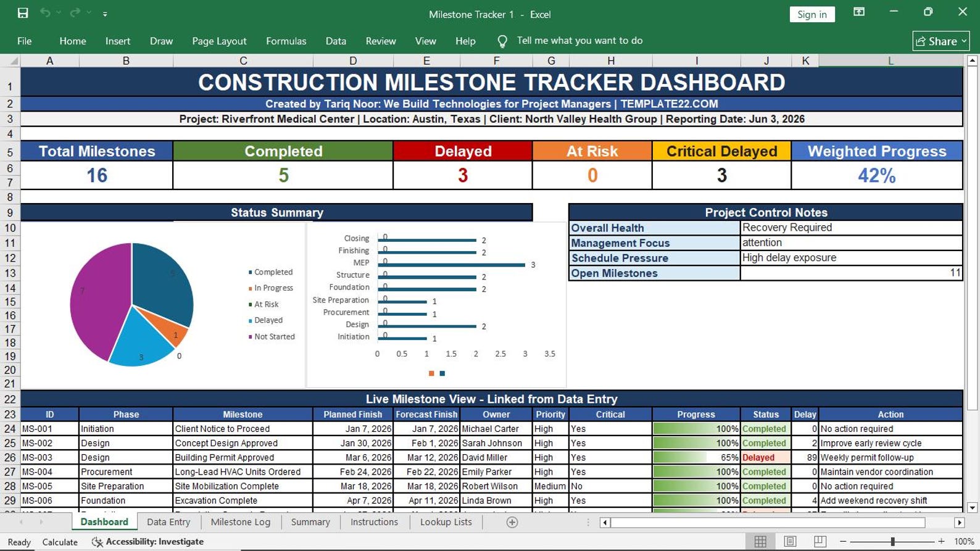
Task: Click the zoom slider handle
Action: (892, 542)
